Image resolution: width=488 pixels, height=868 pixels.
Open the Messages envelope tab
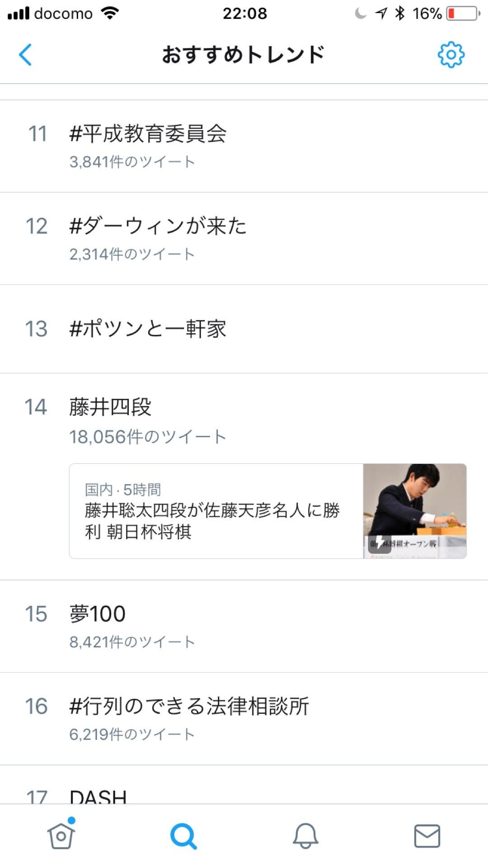tap(427, 836)
